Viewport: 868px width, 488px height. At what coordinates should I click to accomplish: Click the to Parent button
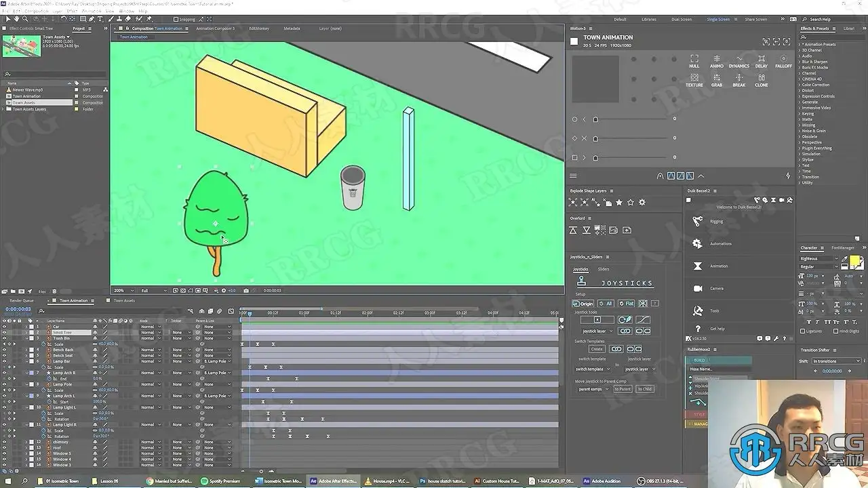(623, 389)
